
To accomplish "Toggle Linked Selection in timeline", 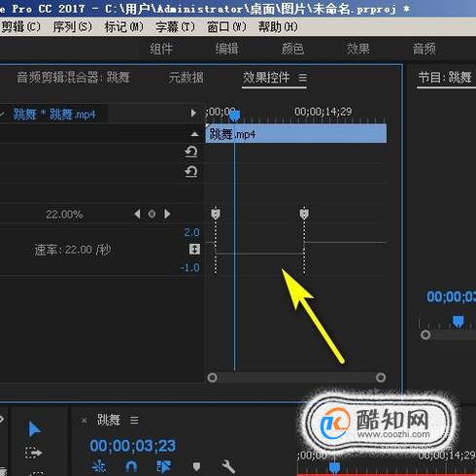I will [163, 466].
